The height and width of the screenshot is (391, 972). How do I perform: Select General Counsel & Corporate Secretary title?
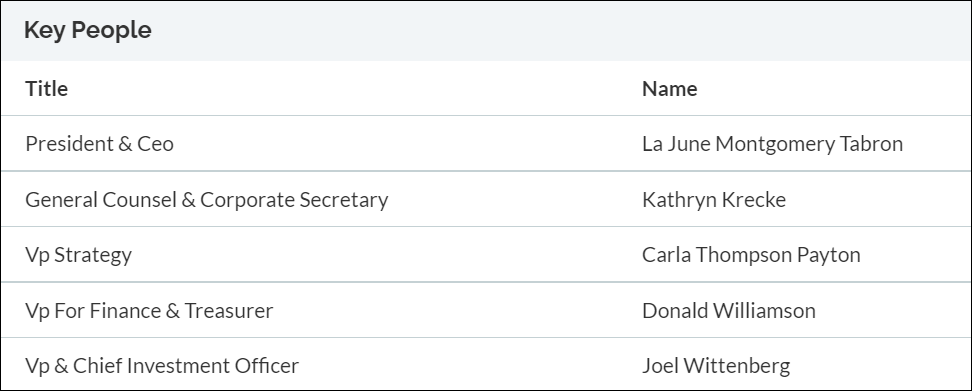[206, 200]
